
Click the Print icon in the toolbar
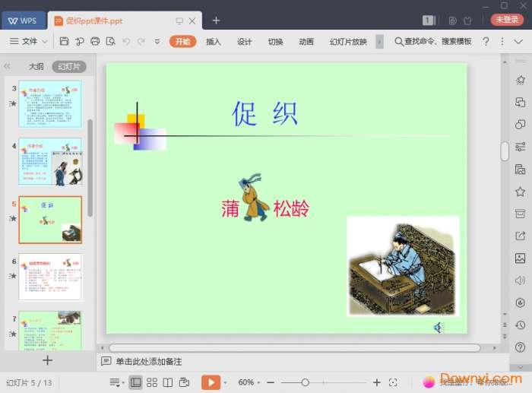click(x=95, y=41)
